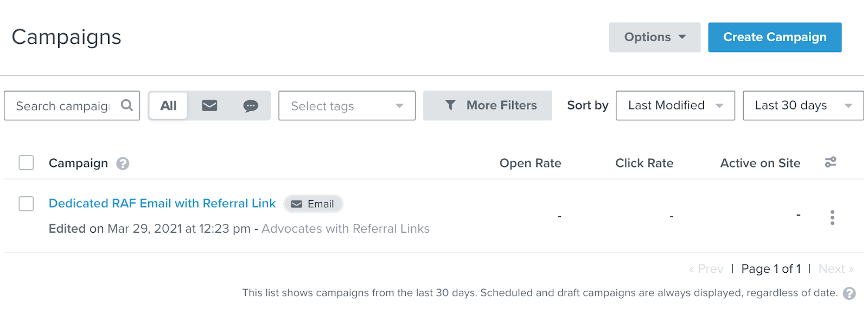
Task: Click help icon beside the 30-day list note
Action: 850,293
